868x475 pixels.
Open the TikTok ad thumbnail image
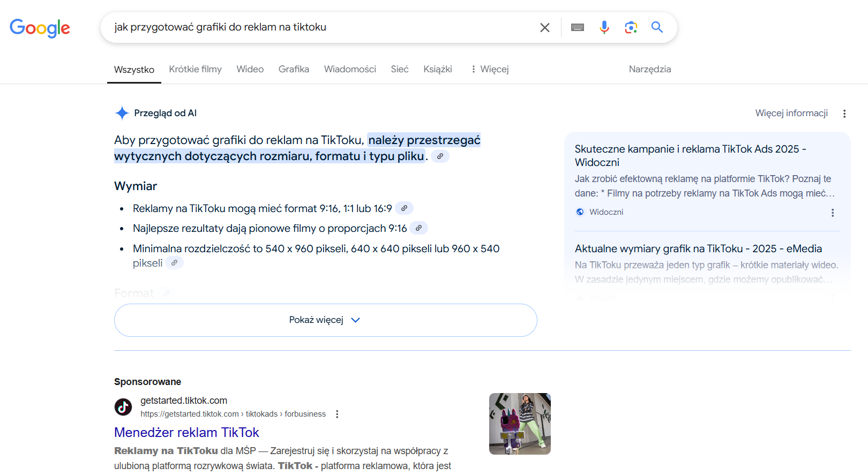click(520, 424)
